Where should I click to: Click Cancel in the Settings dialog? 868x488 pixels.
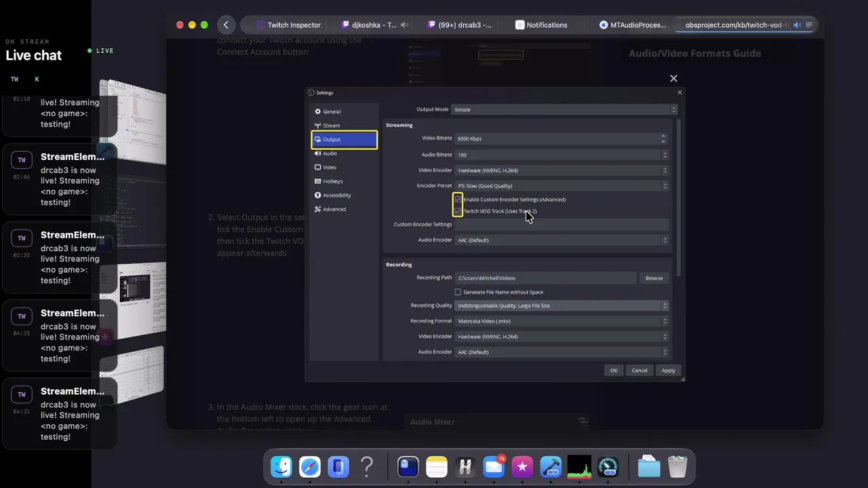pyautogui.click(x=639, y=371)
